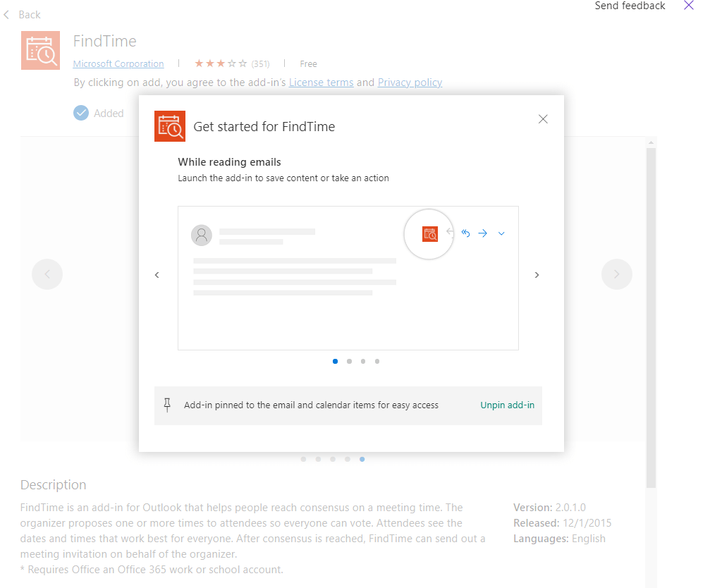Screen dimensions: 710x588
Task: Click the FindTime app icon at the top left
Action: 40,50
